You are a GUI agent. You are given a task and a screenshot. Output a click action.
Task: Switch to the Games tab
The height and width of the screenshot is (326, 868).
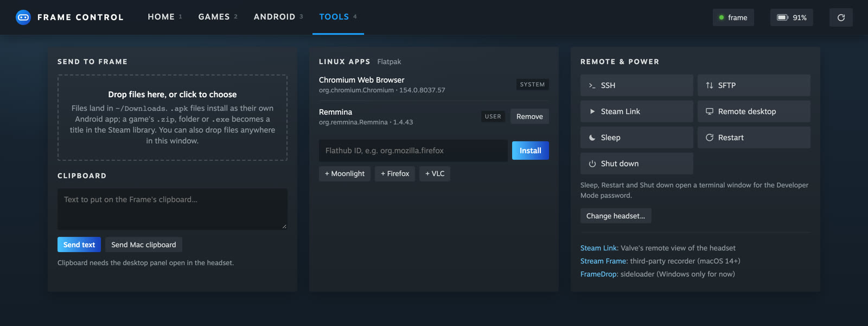[218, 17]
